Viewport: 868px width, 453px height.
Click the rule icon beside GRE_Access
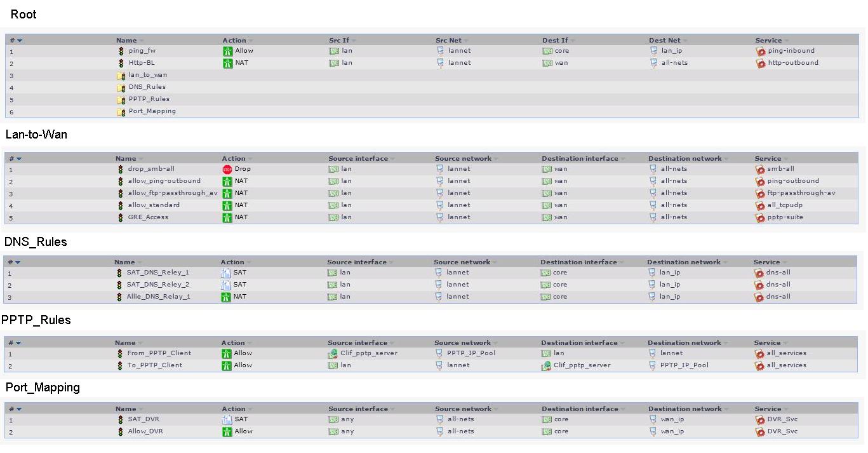(x=120, y=218)
